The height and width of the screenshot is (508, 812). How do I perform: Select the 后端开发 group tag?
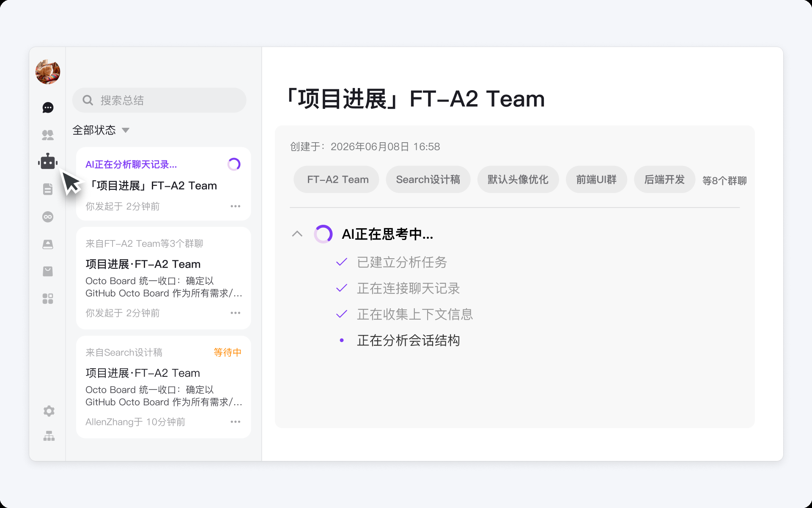[x=664, y=179]
